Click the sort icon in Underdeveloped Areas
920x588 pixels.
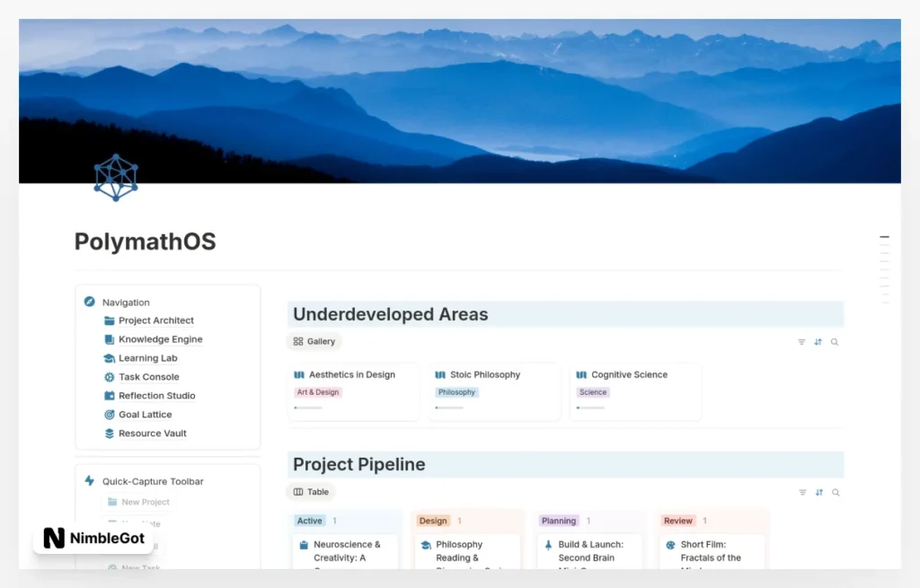(818, 342)
